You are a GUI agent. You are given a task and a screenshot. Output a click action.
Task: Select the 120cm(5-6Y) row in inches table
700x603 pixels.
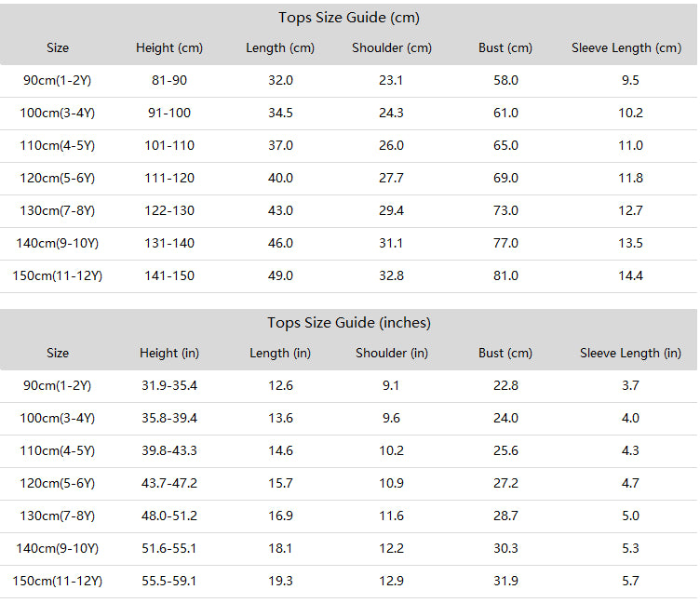tap(349, 483)
